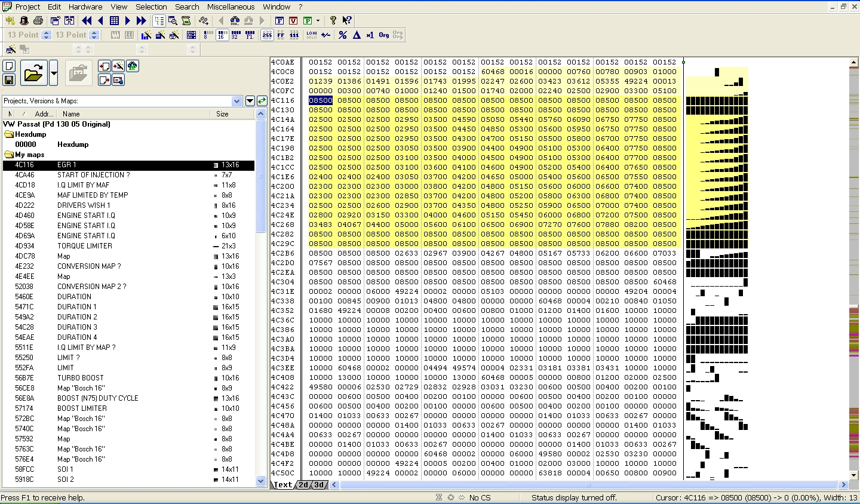Click hex cell value at address 4C14A
The width and height of the screenshot is (860, 504).
320,119
